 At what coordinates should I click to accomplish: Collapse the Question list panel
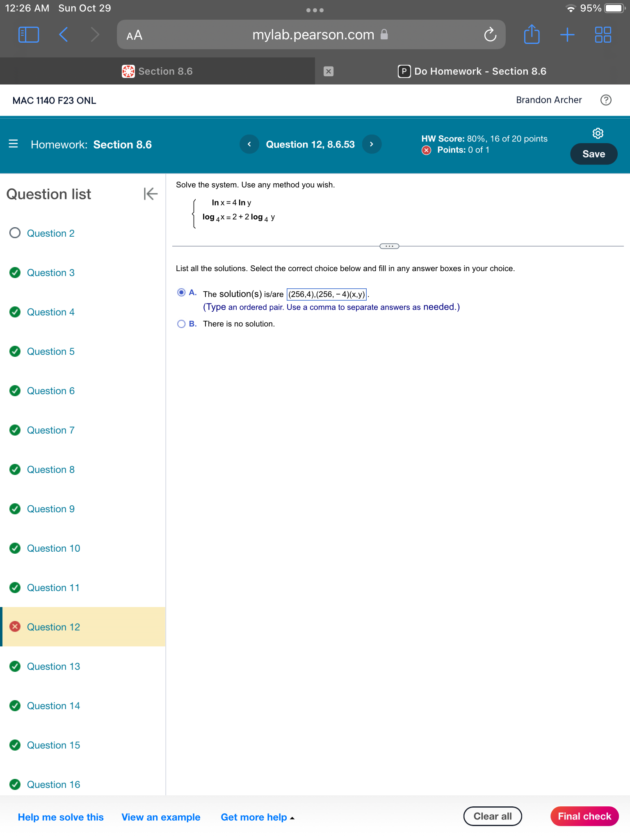[151, 194]
